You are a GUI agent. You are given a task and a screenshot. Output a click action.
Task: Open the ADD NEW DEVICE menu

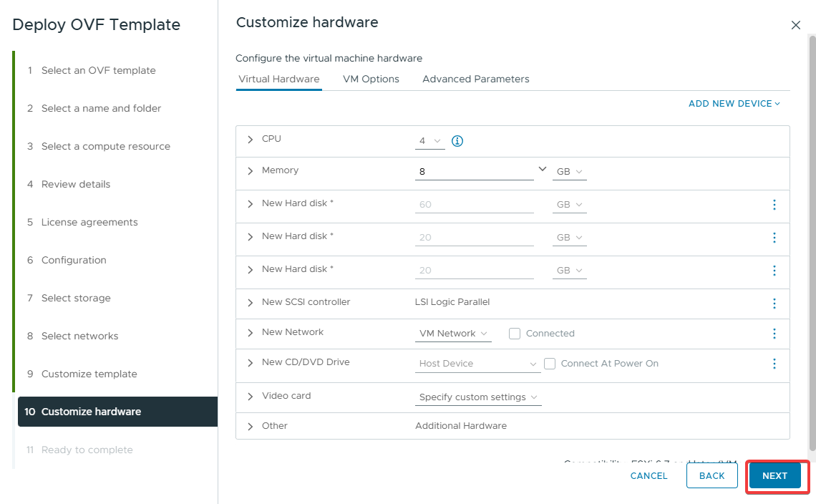pyautogui.click(x=734, y=104)
